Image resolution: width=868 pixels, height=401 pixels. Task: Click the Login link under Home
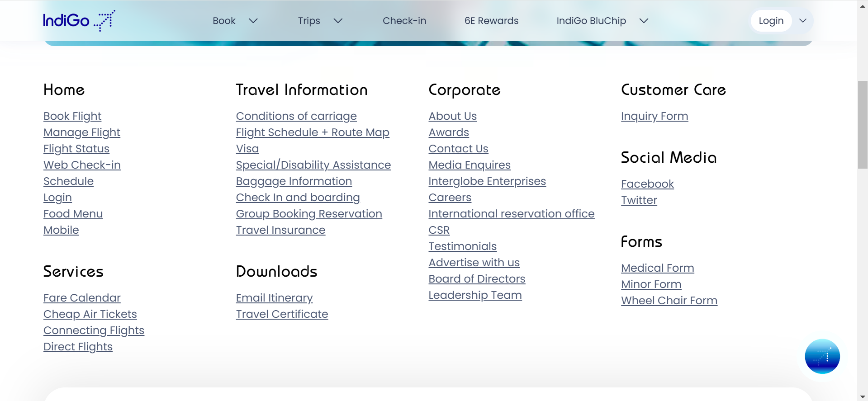[57, 198]
